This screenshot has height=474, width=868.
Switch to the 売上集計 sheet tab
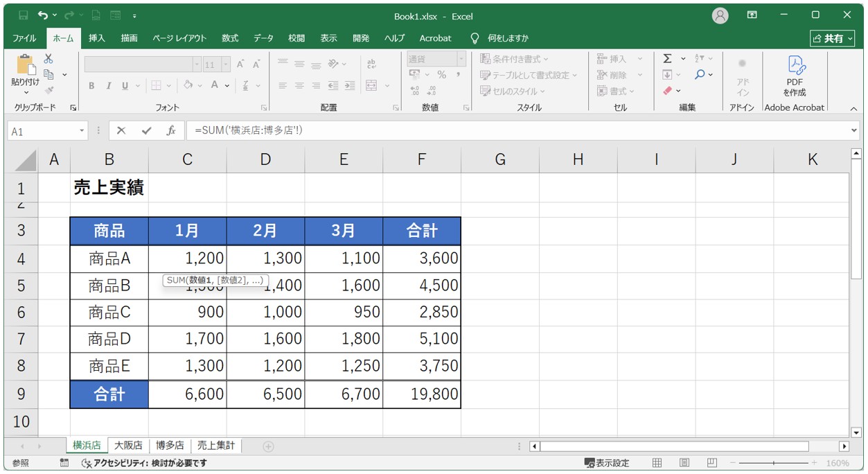click(216, 446)
